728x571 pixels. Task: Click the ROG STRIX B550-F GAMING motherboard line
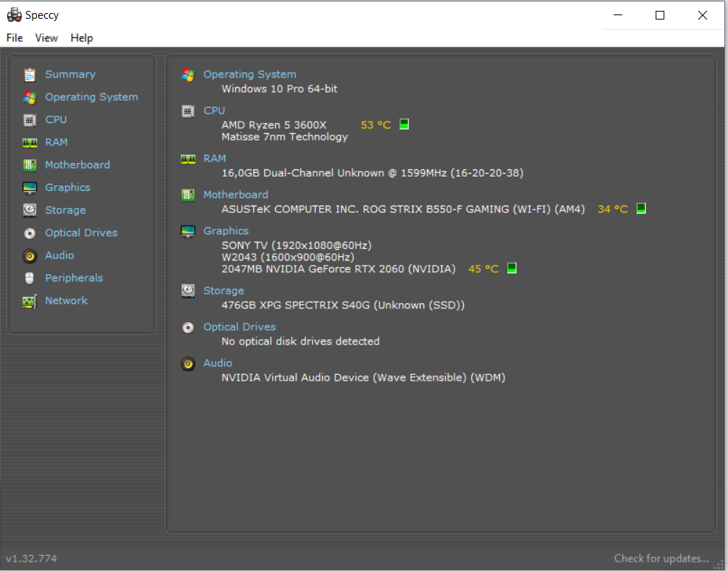pos(403,209)
